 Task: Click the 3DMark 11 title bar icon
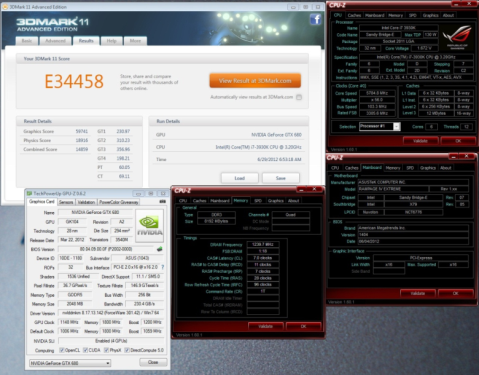pos(5,7)
